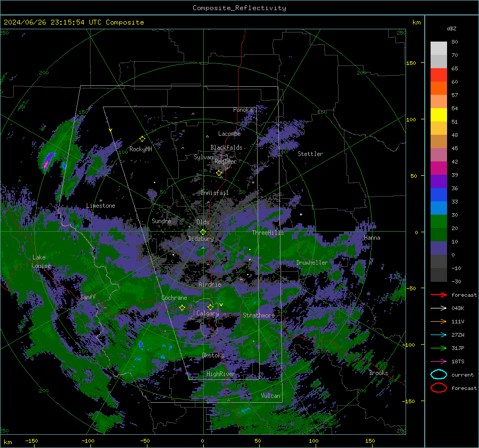Select the Okotoks label
The height and width of the screenshot is (448, 479).
coord(213,355)
